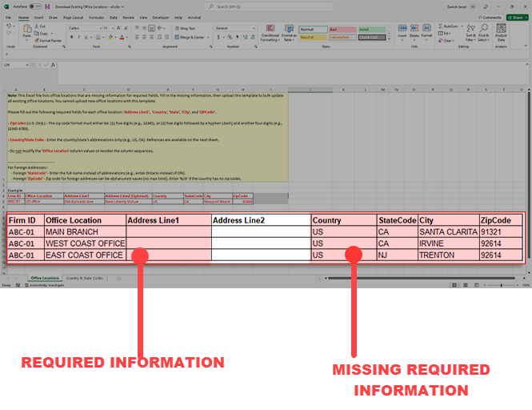Click the Format Painter icon
532x410 pixels.
pyautogui.click(x=49, y=40)
